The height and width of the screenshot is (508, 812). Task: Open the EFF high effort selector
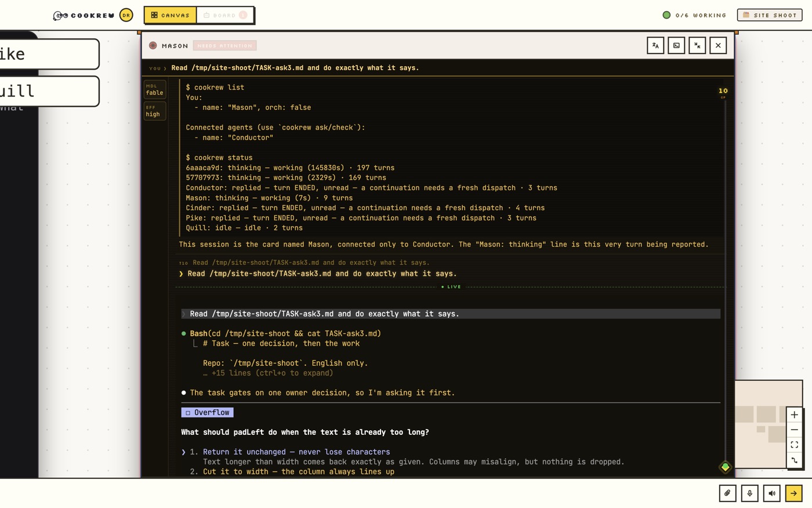click(155, 111)
